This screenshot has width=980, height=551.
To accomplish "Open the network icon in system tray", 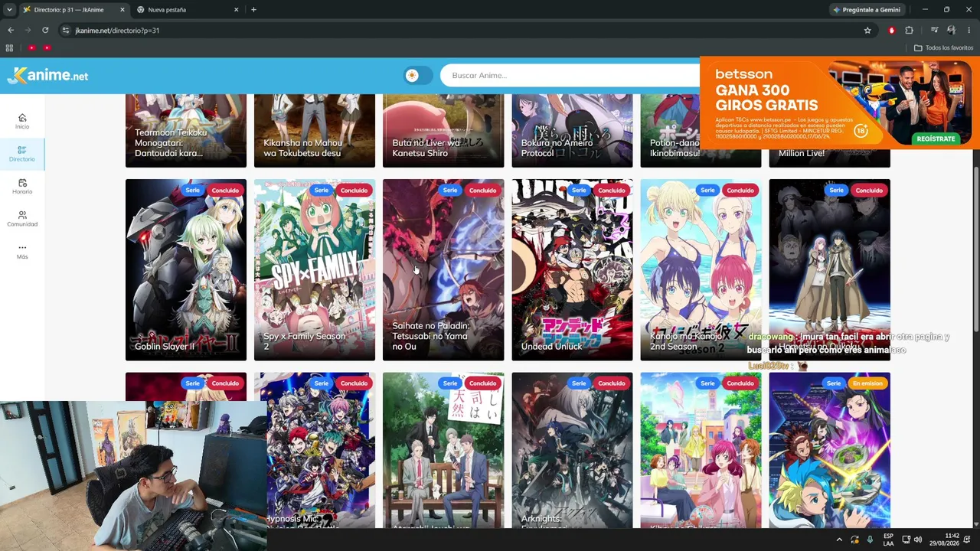I will click(905, 540).
